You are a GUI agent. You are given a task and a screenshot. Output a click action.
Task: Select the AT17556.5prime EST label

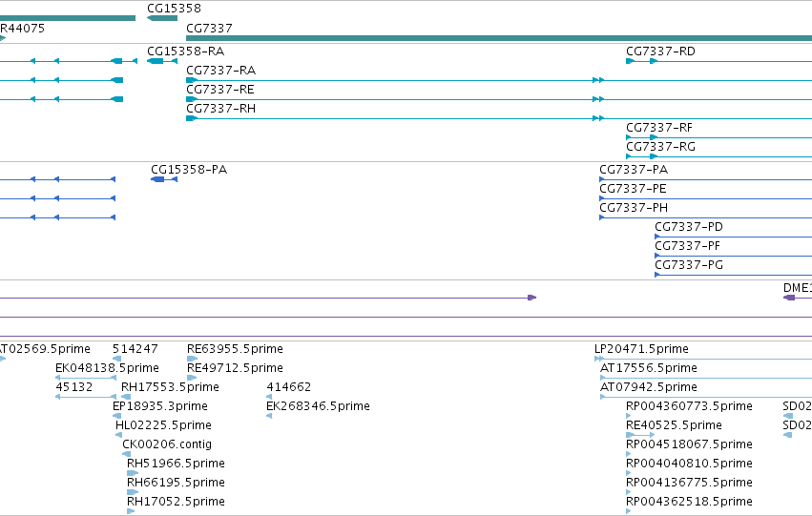tap(649, 368)
